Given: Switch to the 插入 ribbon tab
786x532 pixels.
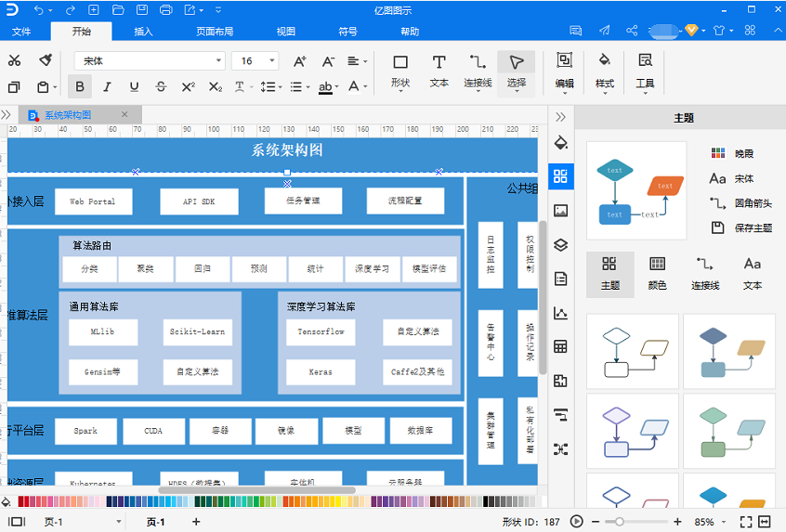Looking at the screenshot, I should tap(143, 32).
